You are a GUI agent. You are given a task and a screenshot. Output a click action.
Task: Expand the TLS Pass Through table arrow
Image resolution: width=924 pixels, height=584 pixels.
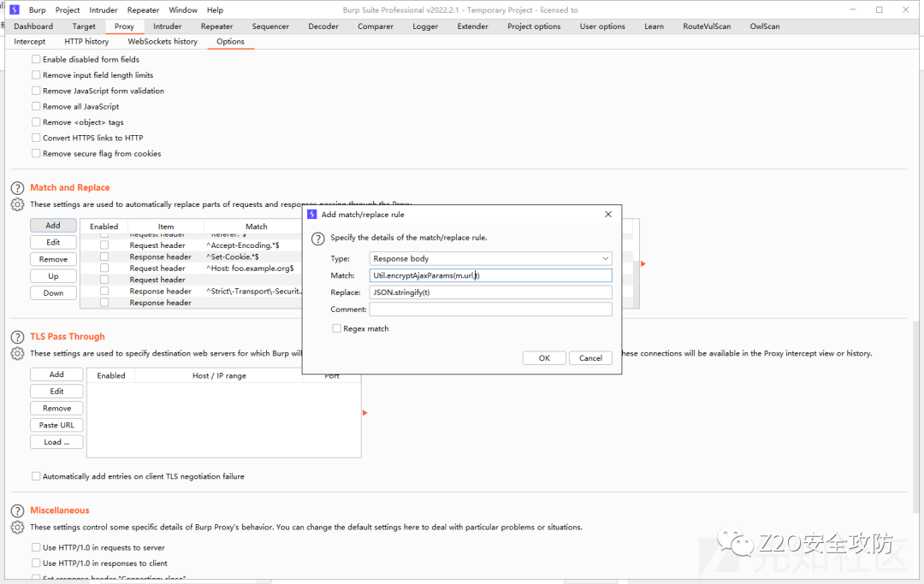(x=365, y=413)
